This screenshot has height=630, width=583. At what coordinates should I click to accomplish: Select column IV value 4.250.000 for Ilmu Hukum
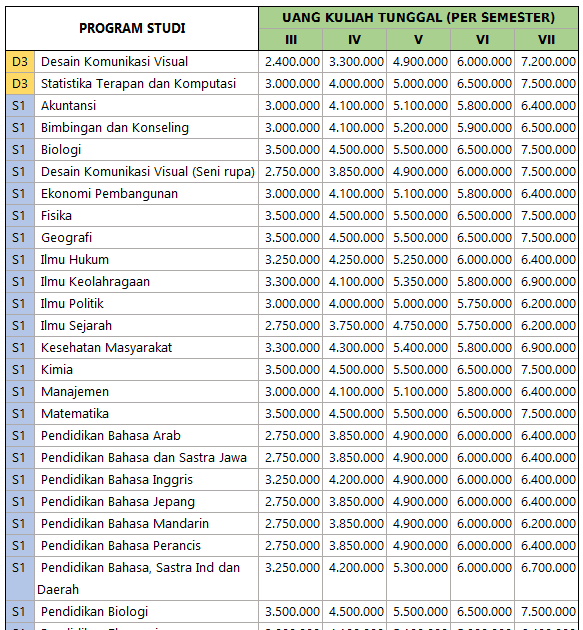click(x=356, y=260)
